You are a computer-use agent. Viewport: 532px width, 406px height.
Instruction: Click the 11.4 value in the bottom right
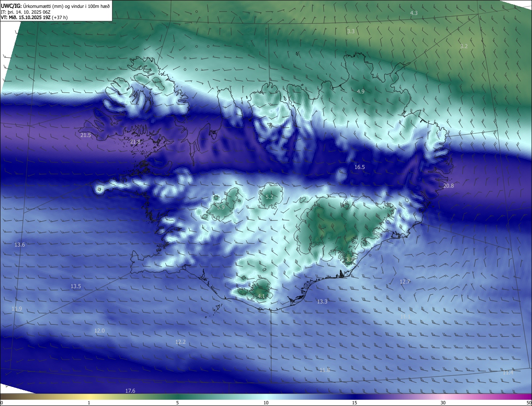click(x=508, y=372)
